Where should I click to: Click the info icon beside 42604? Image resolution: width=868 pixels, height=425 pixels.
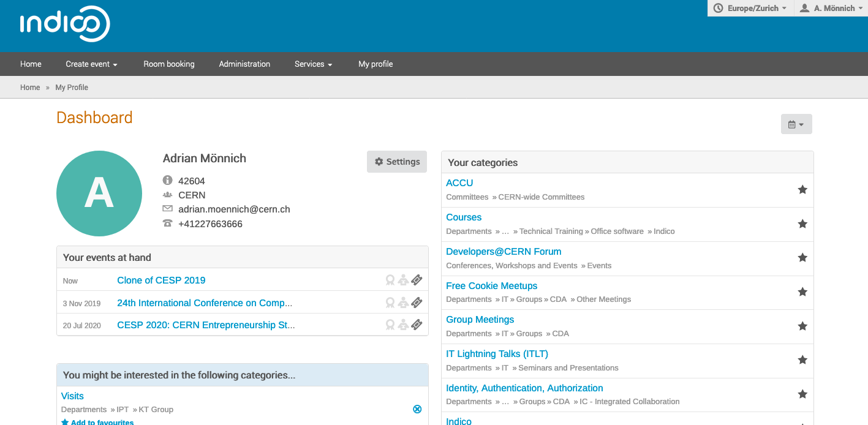(168, 181)
